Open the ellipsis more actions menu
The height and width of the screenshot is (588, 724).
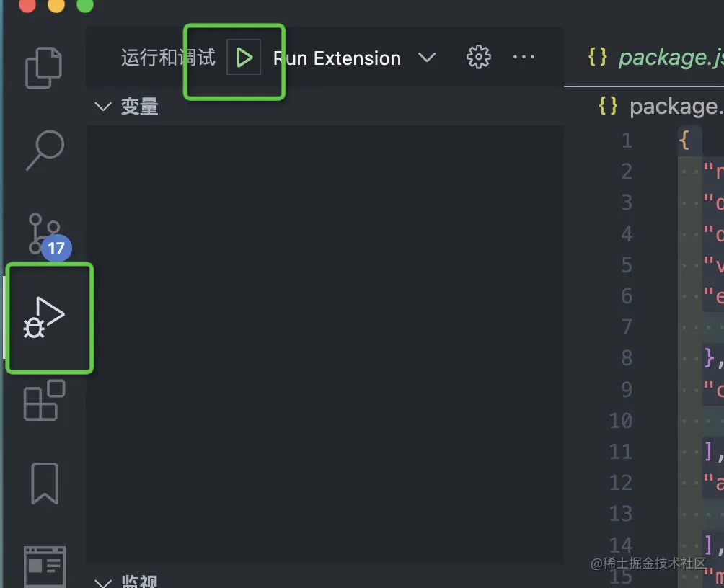coord(524,58)
